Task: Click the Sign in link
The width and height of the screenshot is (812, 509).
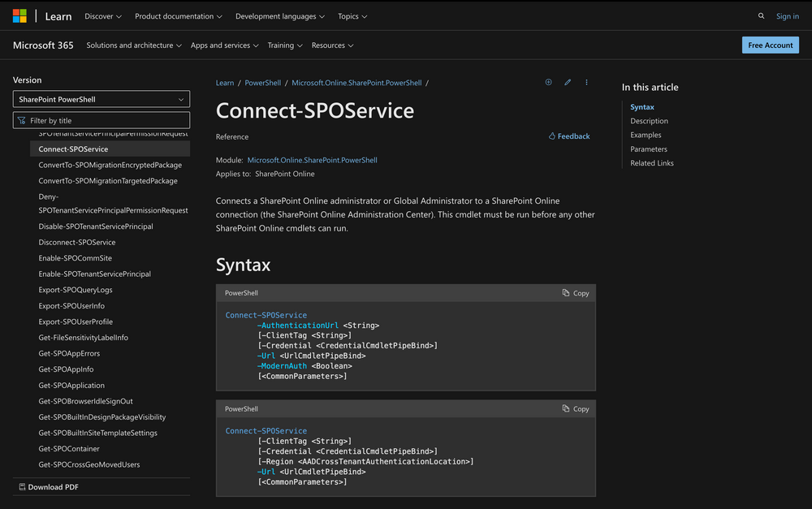Action: [x=787, y=15]
